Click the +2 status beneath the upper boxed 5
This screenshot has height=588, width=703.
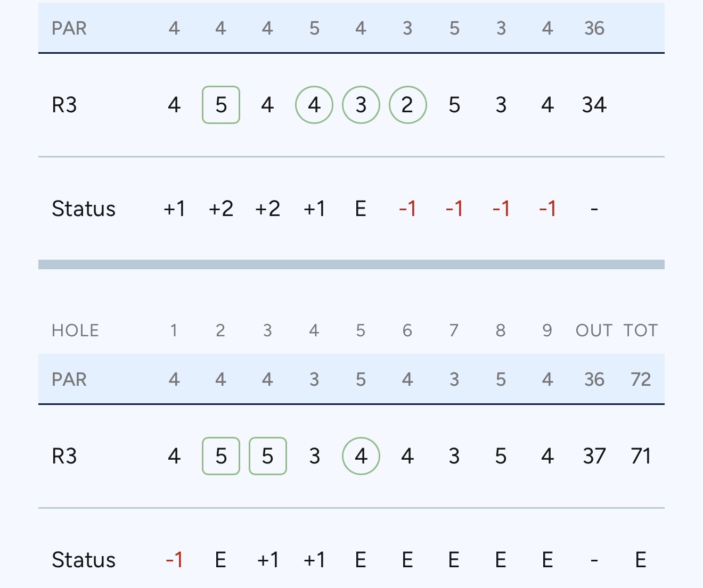[x=221, y=209]
